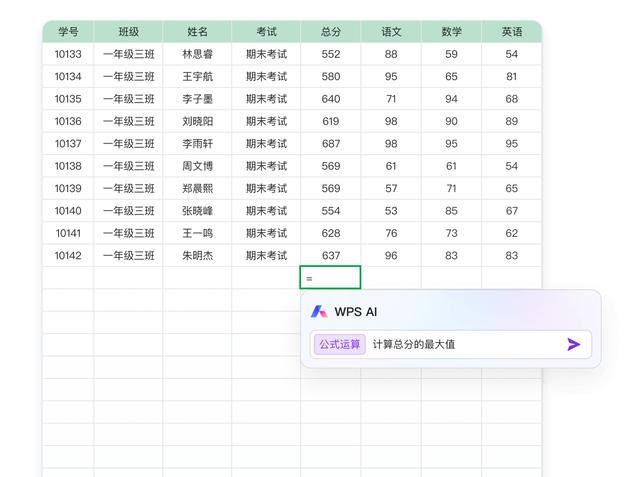640x477 pixels.
Task: Select 郑晨熙's total score 569
Action: coord(331,189)
